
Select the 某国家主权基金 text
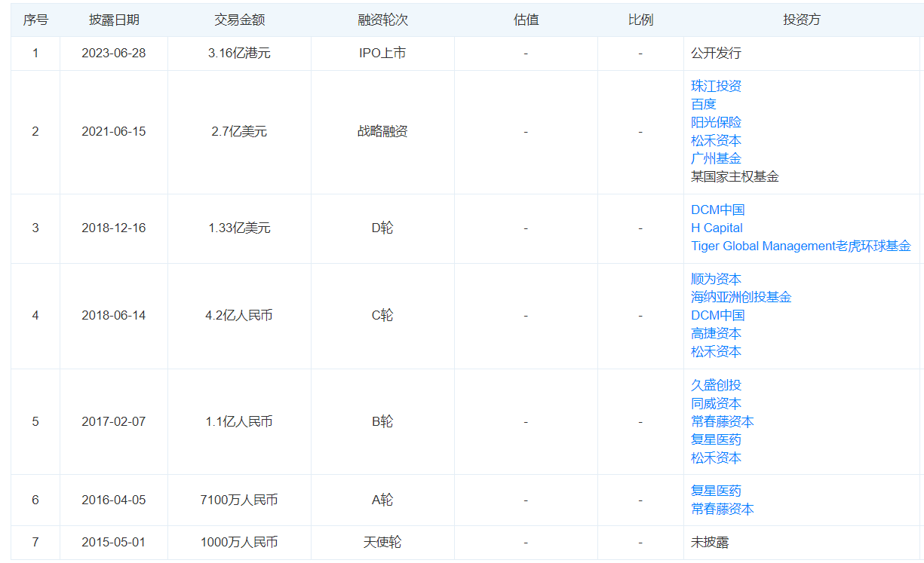pyautogui.click(x=735, y=176)
